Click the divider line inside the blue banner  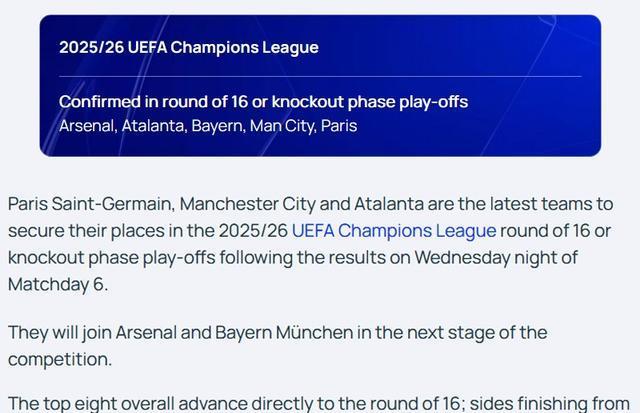pyautogui.click(x=320, y=76)
